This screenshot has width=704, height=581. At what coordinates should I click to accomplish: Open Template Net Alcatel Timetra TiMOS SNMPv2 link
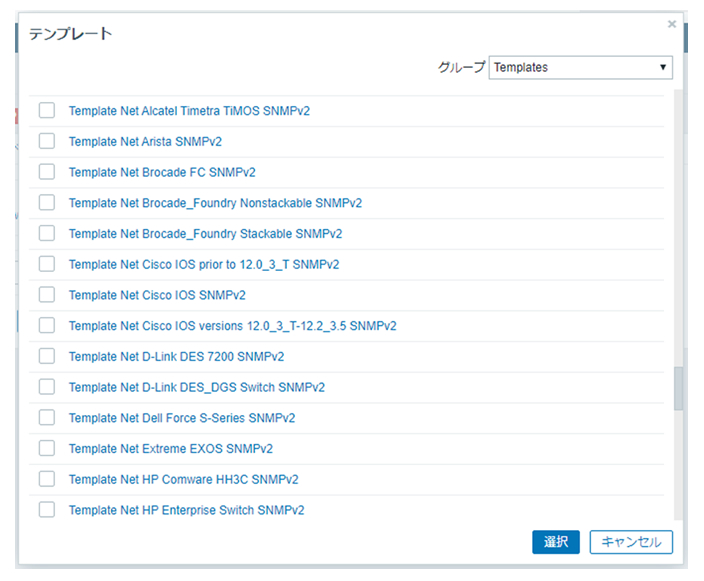pyautogui.click(x=189, y=111)
